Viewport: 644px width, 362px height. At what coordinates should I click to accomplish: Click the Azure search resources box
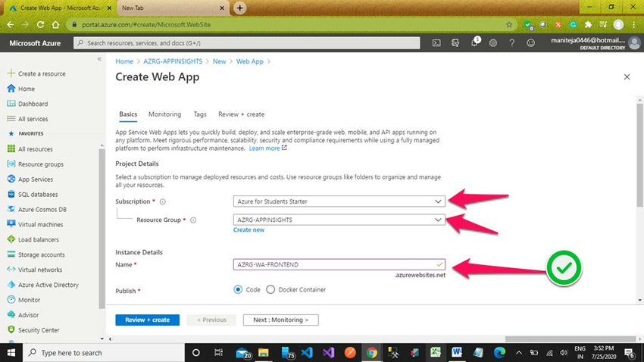point(246,43)
